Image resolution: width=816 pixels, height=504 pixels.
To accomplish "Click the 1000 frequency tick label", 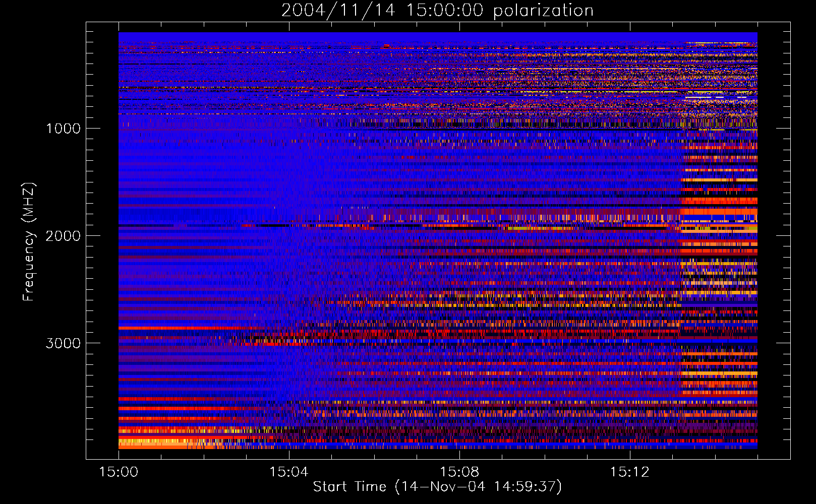I will tap(63, 129).
